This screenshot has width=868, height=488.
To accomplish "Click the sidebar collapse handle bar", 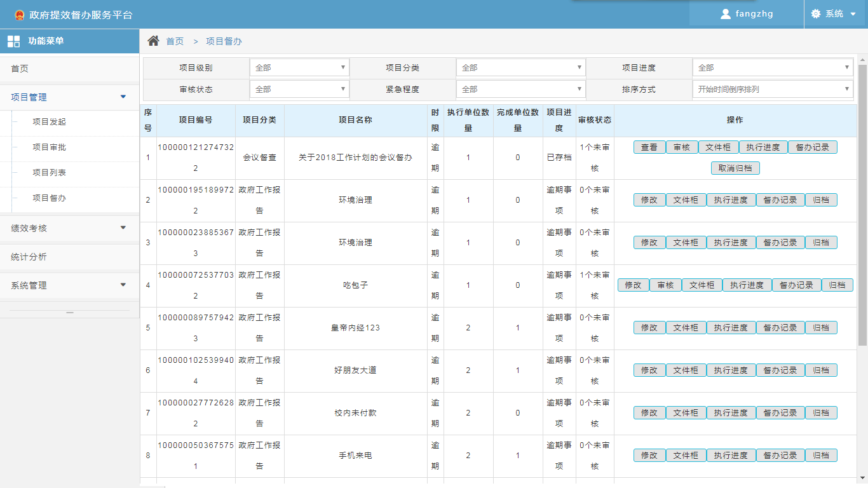I will coord(70,313).
